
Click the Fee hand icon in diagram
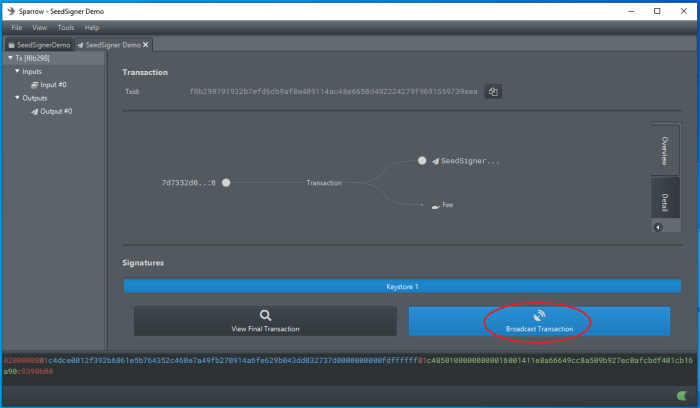tap(435, 205)
